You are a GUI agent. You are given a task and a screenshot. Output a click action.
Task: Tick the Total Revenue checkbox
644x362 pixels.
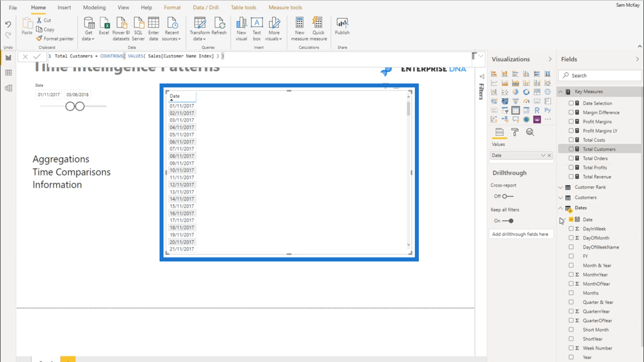coord(571,177)
